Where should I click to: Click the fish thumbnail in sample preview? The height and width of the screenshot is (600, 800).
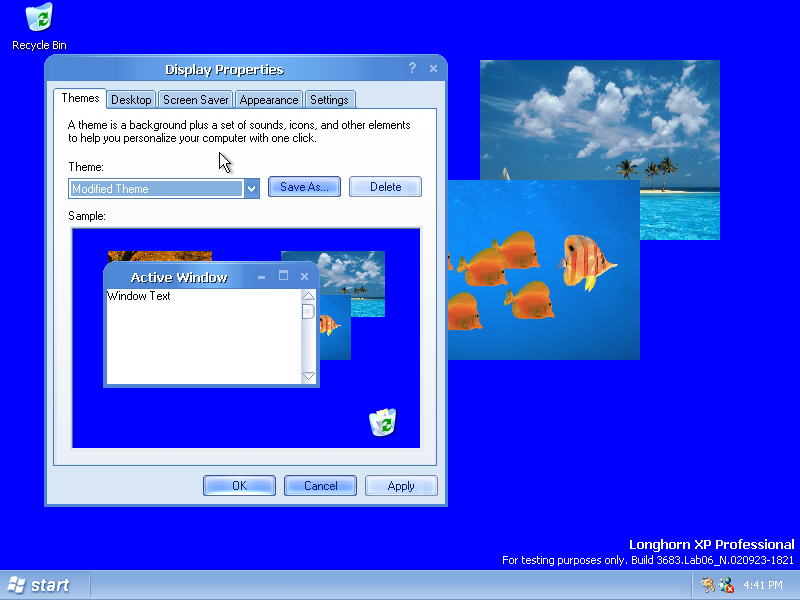coord(335,328)
